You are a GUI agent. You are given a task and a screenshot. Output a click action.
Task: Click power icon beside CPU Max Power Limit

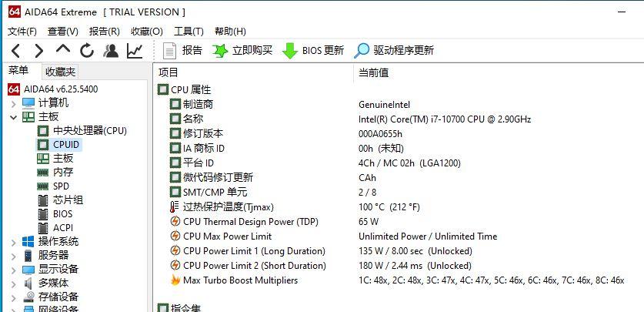(x=175, y=237)
